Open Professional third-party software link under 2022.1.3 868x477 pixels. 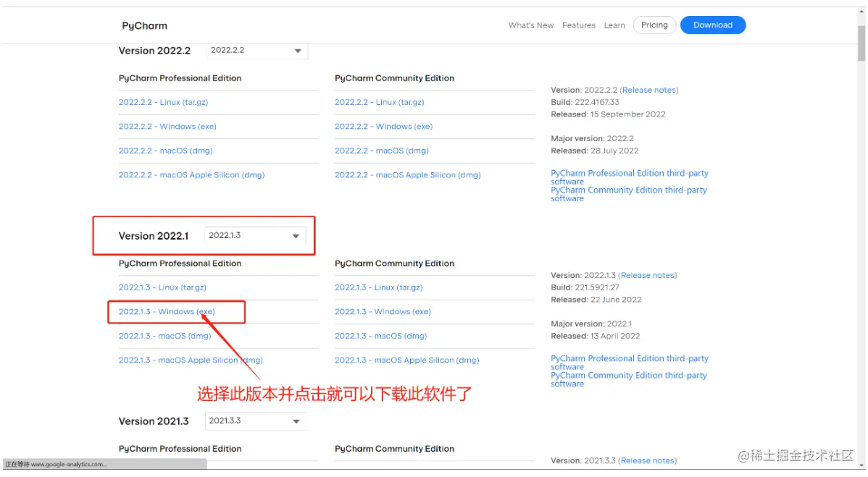click(x=630, y=363)
